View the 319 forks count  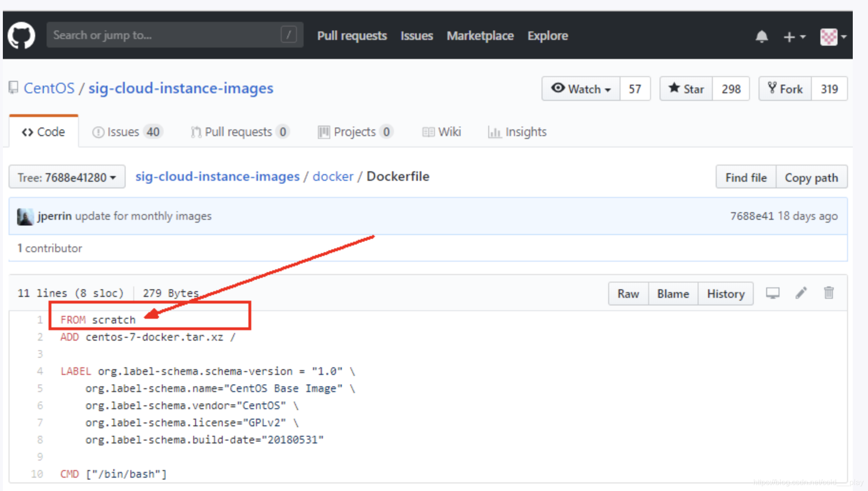click(829, 88)
